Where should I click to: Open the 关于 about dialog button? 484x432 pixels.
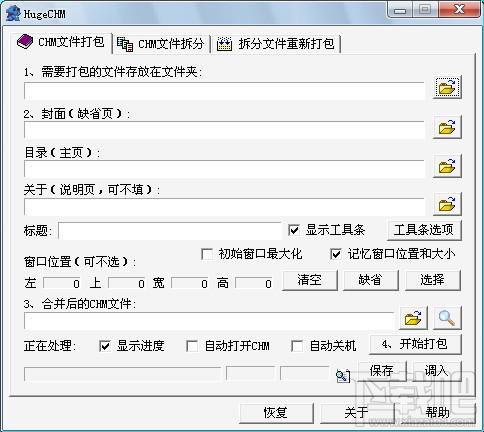[x=357, y=413]
